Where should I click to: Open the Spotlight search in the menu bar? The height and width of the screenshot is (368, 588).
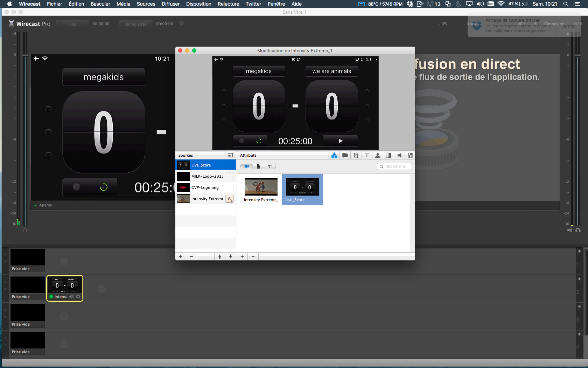pos(566,4)
